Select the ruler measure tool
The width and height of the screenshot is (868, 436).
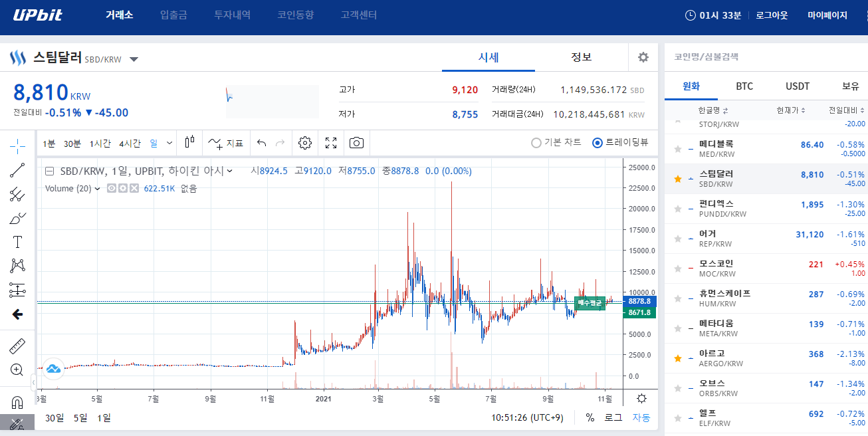(17, 346)
